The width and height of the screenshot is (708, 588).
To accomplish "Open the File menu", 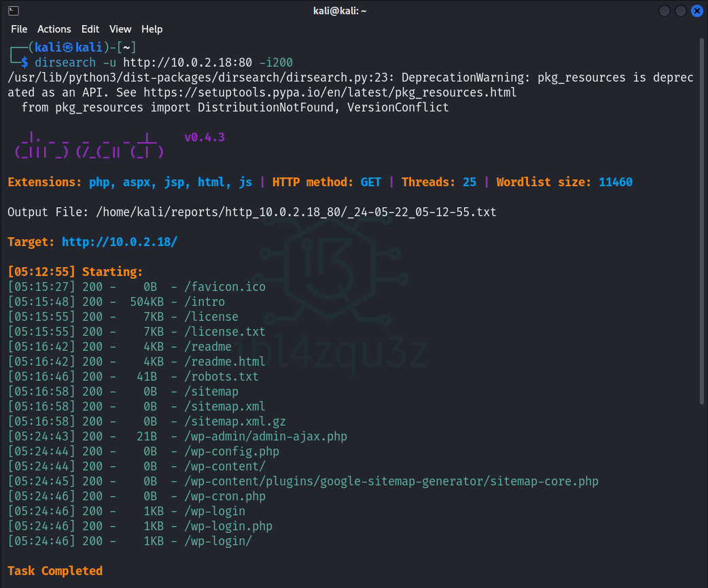I will pos(19,29).
